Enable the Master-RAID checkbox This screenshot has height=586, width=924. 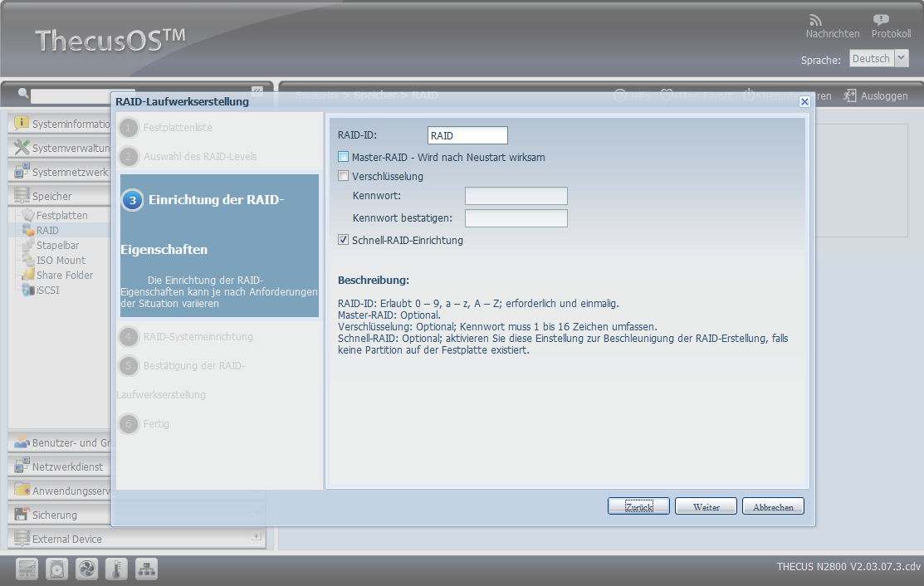click(x=343, y=157)
